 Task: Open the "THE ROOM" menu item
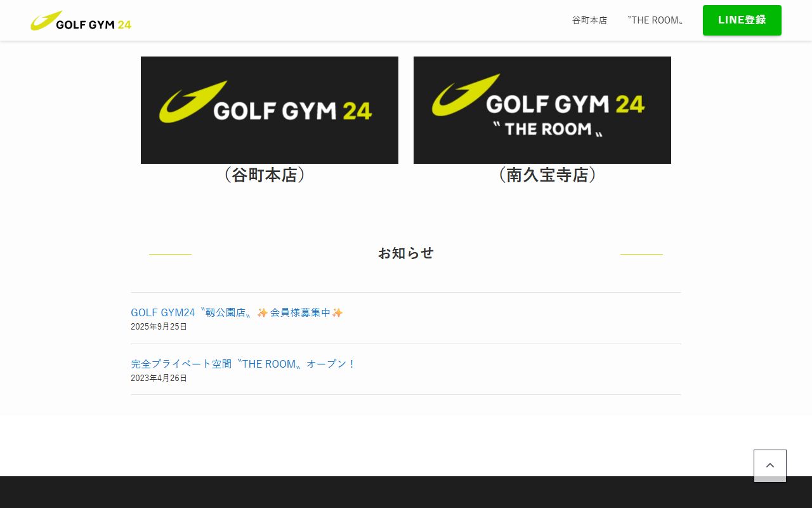(655, 20)
